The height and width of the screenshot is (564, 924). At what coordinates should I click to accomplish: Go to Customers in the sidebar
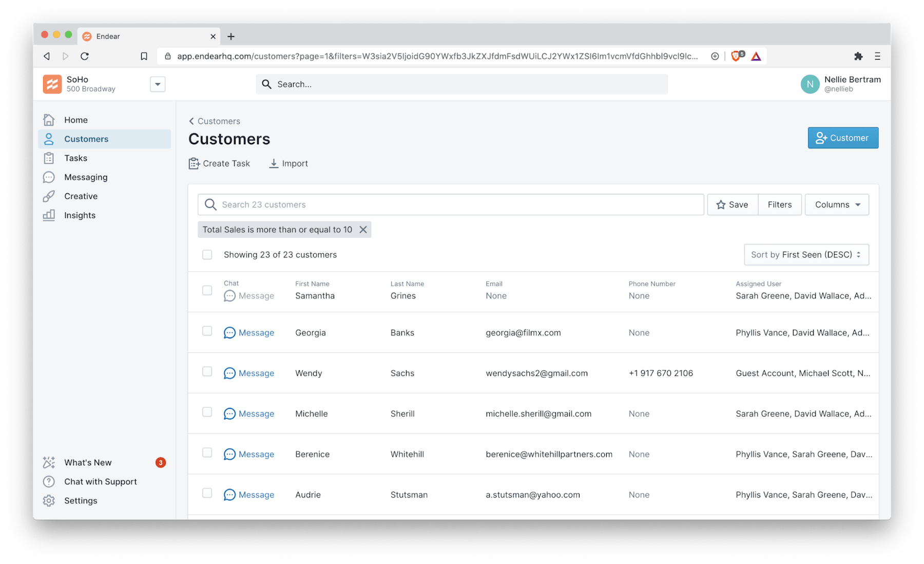tap(104, 139)
